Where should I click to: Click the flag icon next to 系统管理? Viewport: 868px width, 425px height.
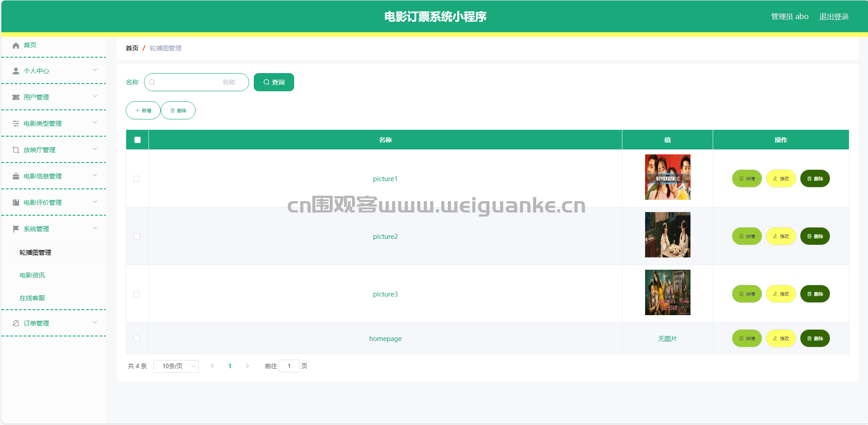pos(16,229)
